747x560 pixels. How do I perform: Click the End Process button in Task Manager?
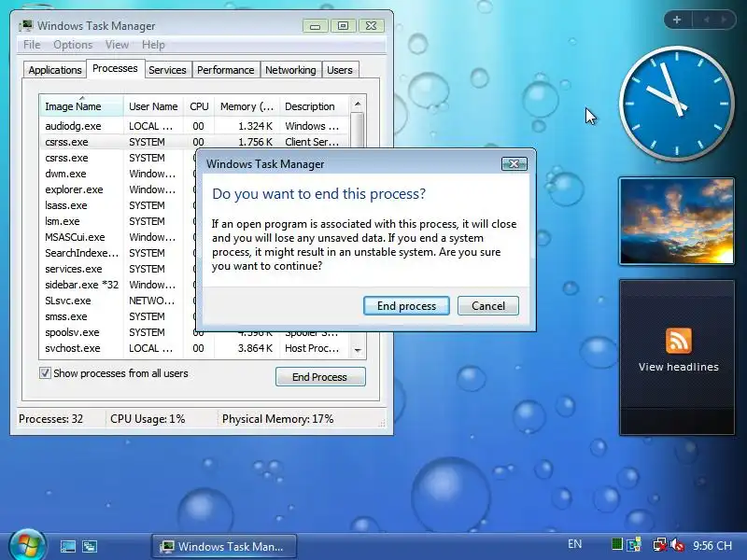pyautogui.click(x=320, y=377)
